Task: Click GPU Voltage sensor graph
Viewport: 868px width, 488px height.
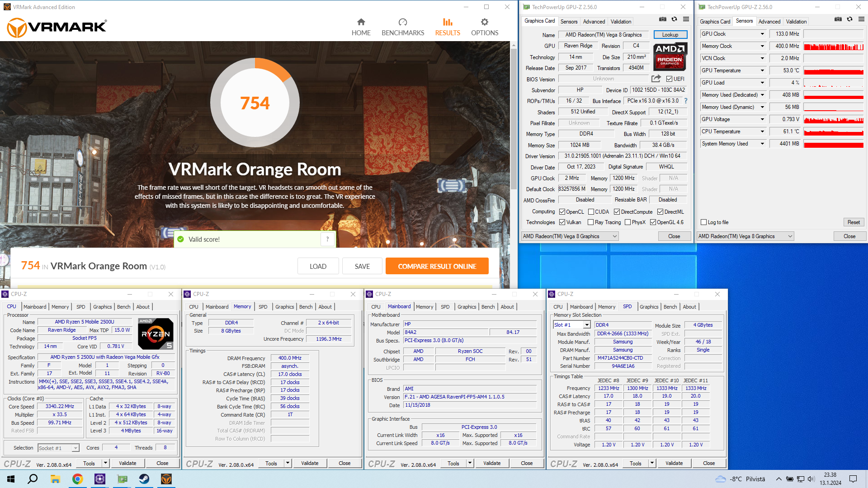Action: [x=833, y=119]
